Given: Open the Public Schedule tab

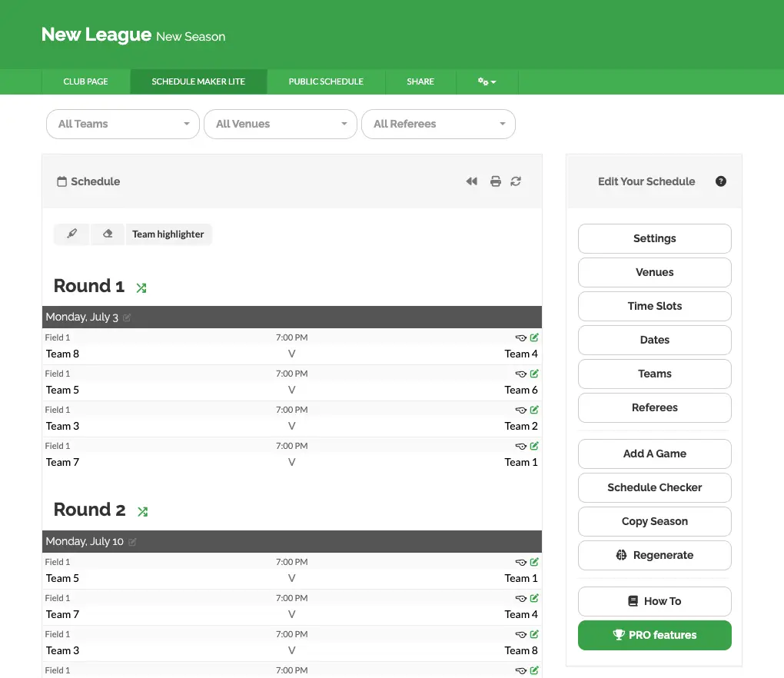Looking at the screenshot, I should pyautogui.click(x=326, y=81).
